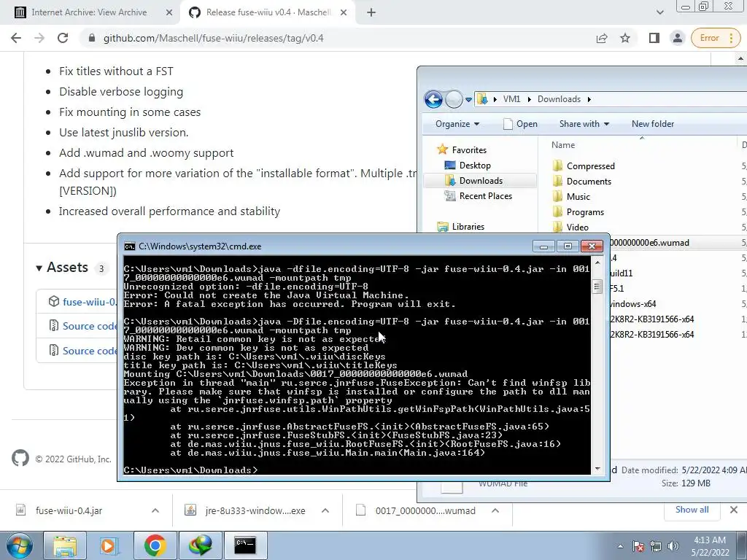Click Show all downloads
This screenshot has height=560, width=747.
(x=692, y=510)
